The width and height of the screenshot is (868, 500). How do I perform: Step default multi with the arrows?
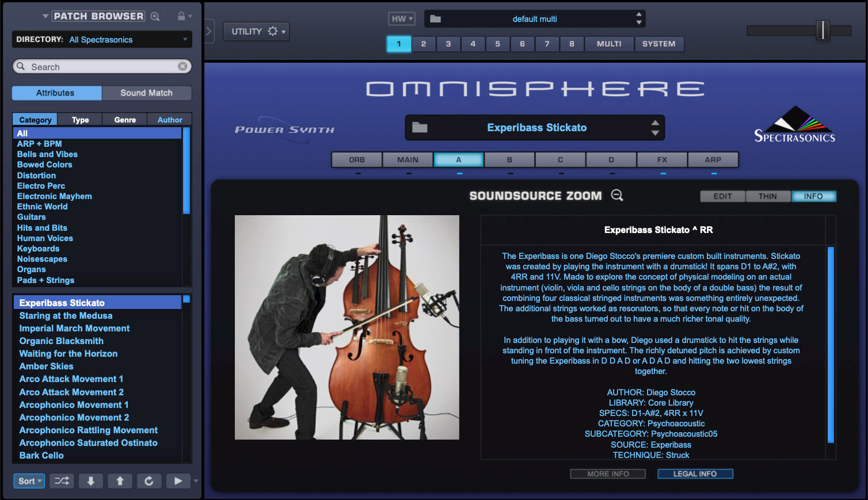click(x=639, y=18)
